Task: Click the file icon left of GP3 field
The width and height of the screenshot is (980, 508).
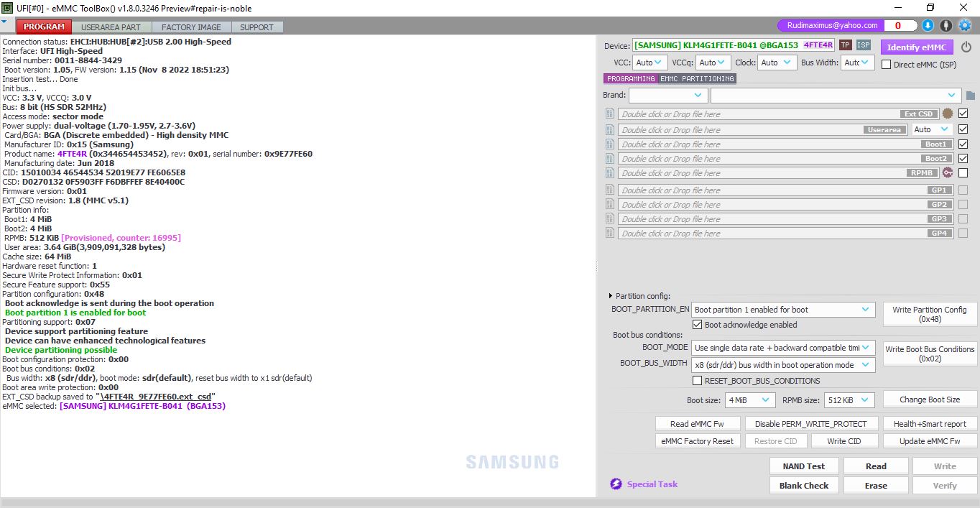Action: (x=610, y=218)
